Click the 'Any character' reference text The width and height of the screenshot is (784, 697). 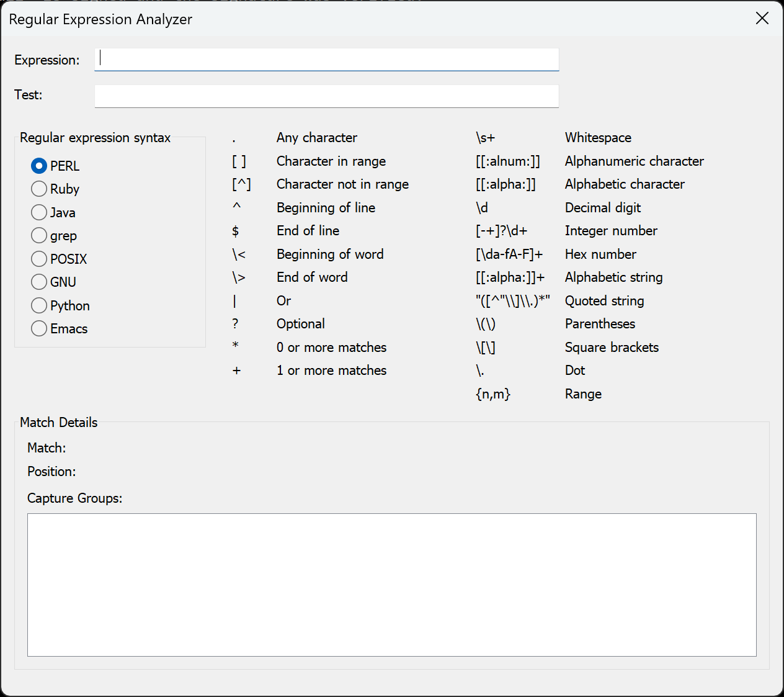click(x=317, y=137)
